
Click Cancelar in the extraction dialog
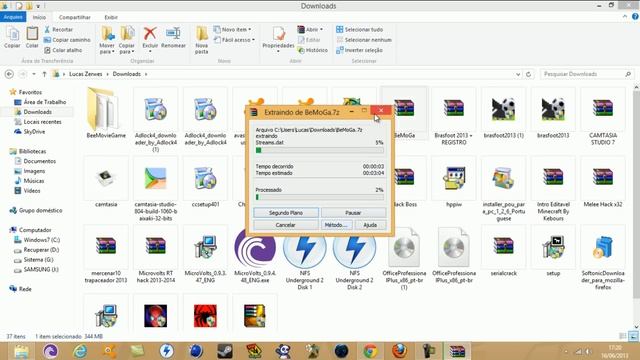(286, 225)
